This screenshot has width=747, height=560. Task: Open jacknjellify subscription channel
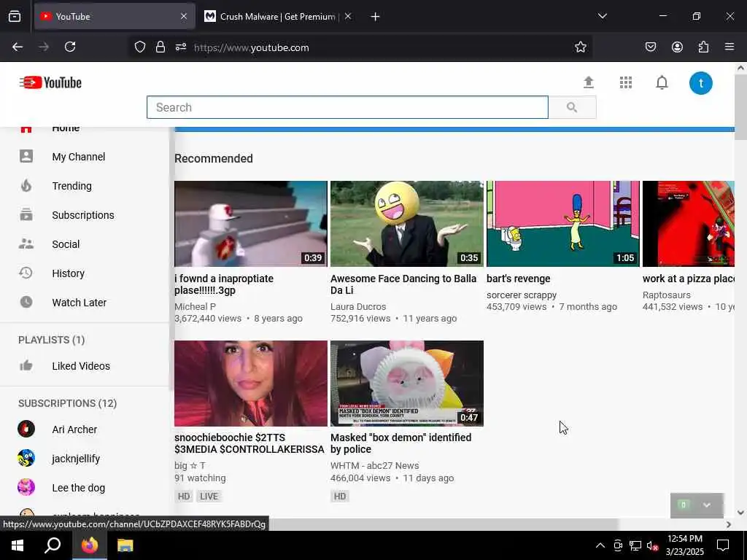[x=76, y=459]
